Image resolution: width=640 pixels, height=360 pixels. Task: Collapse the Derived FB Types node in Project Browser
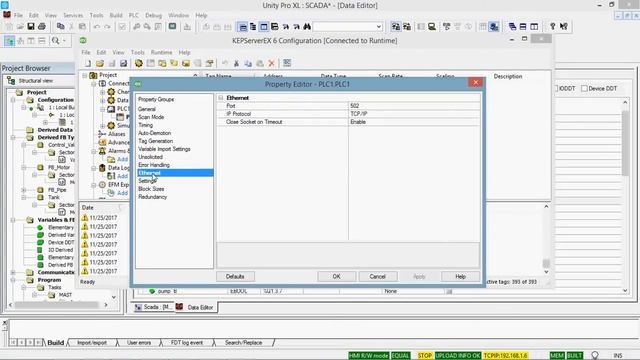point(13,137)
